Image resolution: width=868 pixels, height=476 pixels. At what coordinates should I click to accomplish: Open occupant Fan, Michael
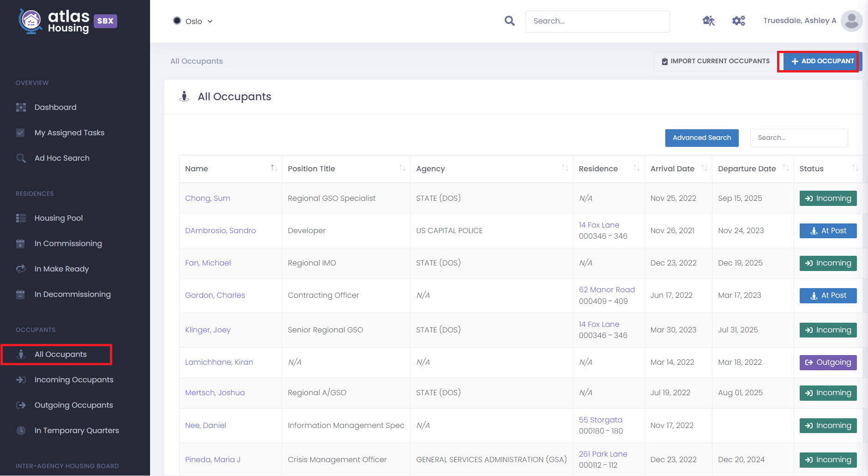pos(208,263)
